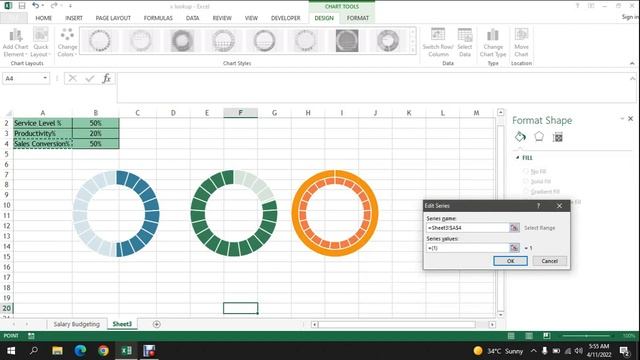The height and width of the screenshot is (360, 640).
Task: Open Size & Properties tab in Format Shape
Action: click(558, 137)
